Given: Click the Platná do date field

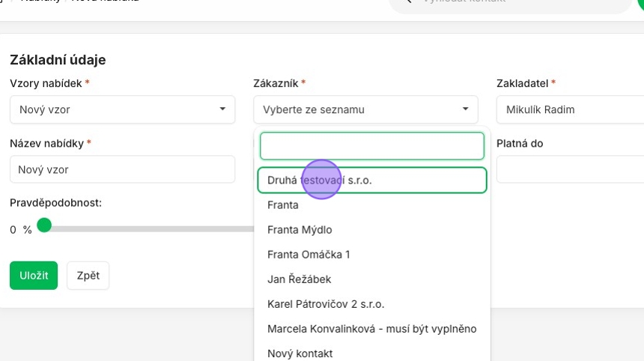Looking at the screenshot, I should click(x=569, y=170).
